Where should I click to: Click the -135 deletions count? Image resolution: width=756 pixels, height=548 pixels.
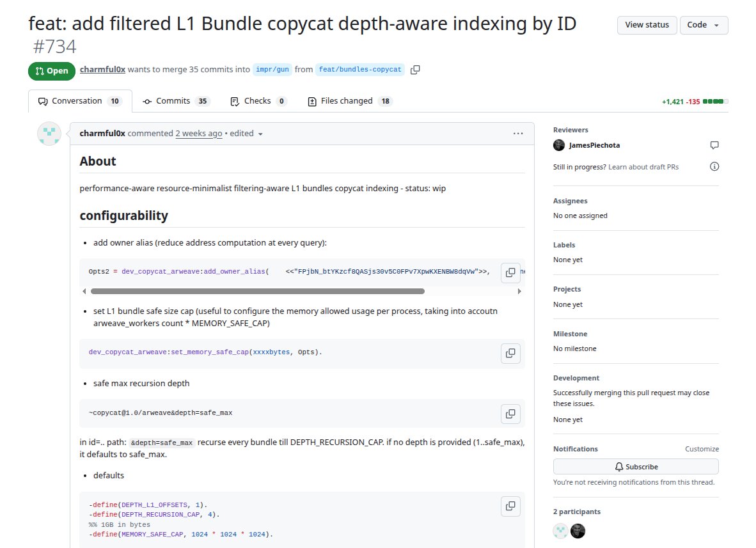[693, 102]
